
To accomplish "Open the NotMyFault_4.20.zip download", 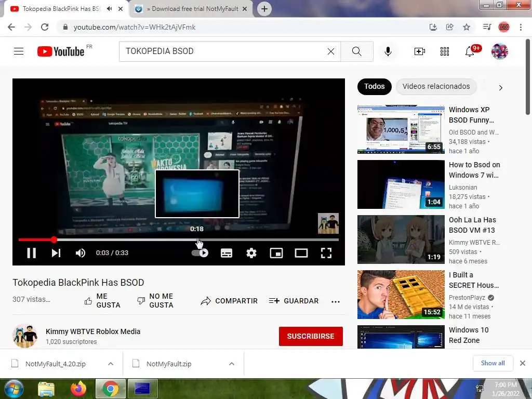I will click(x=55, y=364).
